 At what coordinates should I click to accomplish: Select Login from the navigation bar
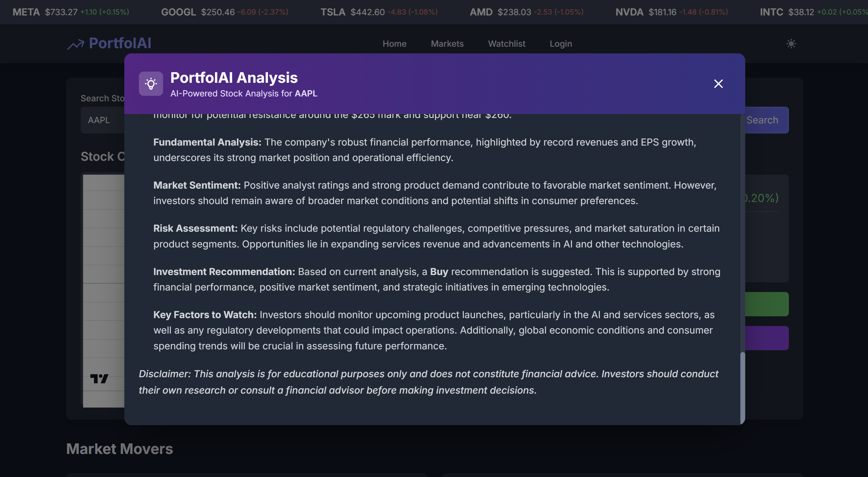click(x=560, y=43)
